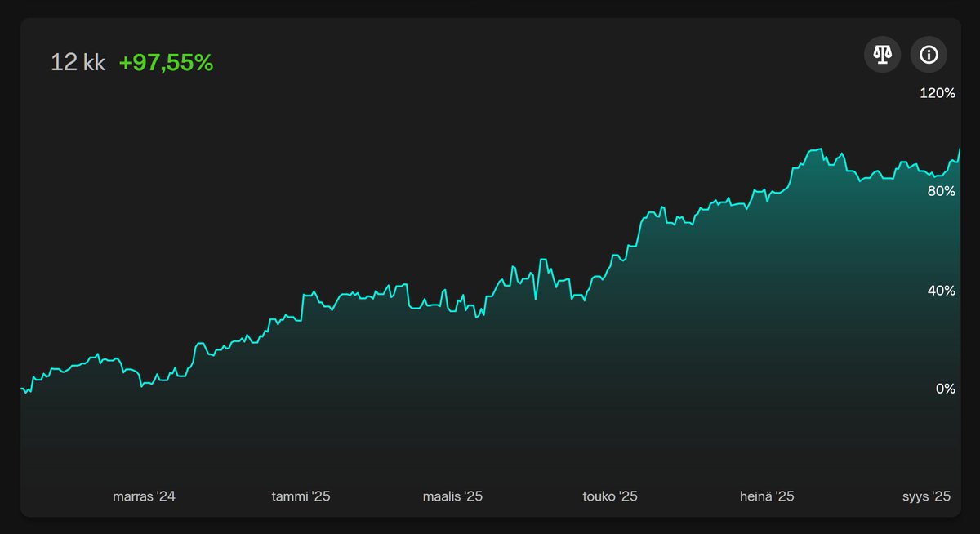
Task: Click the syys '25 date label
Action: [x=927, y=496]
